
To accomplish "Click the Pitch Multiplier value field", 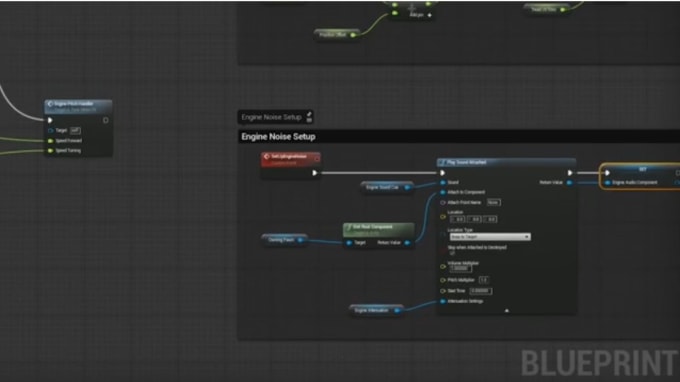I will click(x=484, y=280).
